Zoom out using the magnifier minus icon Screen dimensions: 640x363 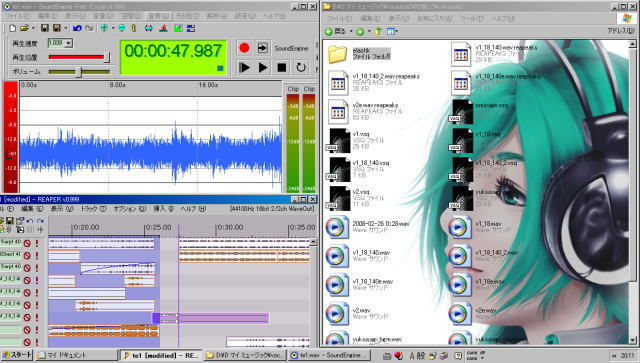click(122, 28)
